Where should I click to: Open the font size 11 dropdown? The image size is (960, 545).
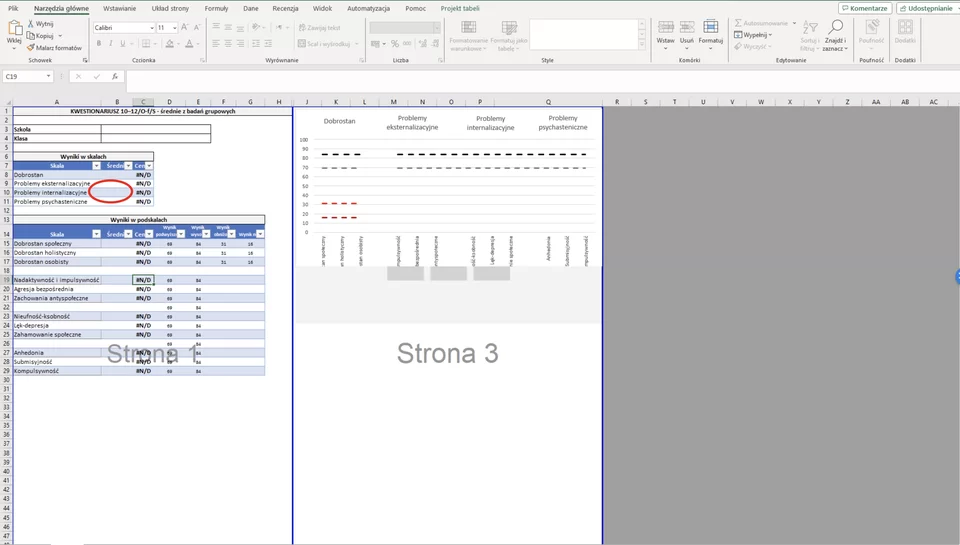point(174,28)
